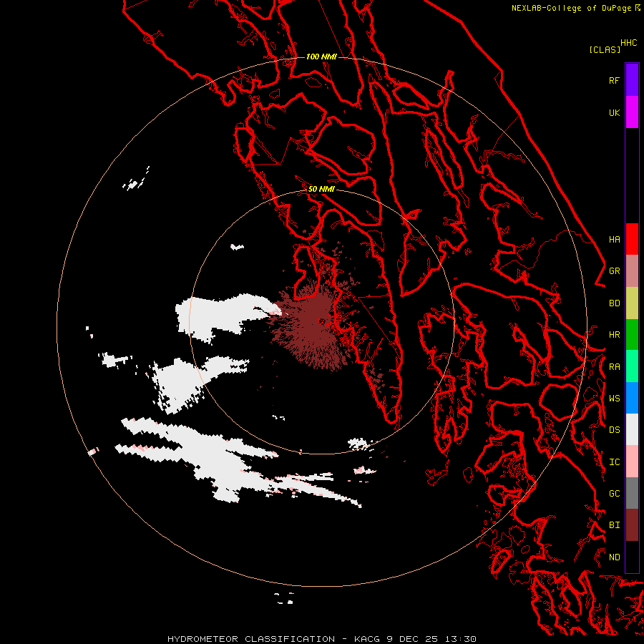
Task: Click the UK legend label
Action: pos(614,112)
